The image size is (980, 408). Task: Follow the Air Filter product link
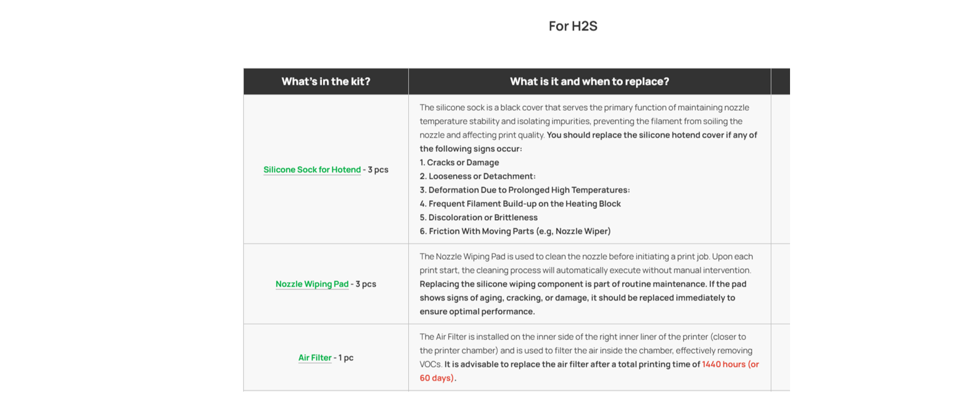coord(315,358)
